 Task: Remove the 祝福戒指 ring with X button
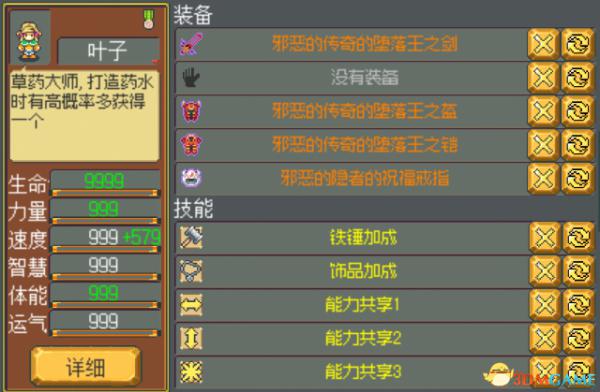click(543, 178)
